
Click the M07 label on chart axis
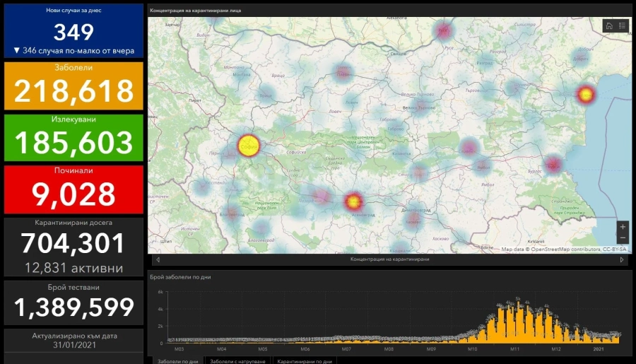click(x=346, y=349)
